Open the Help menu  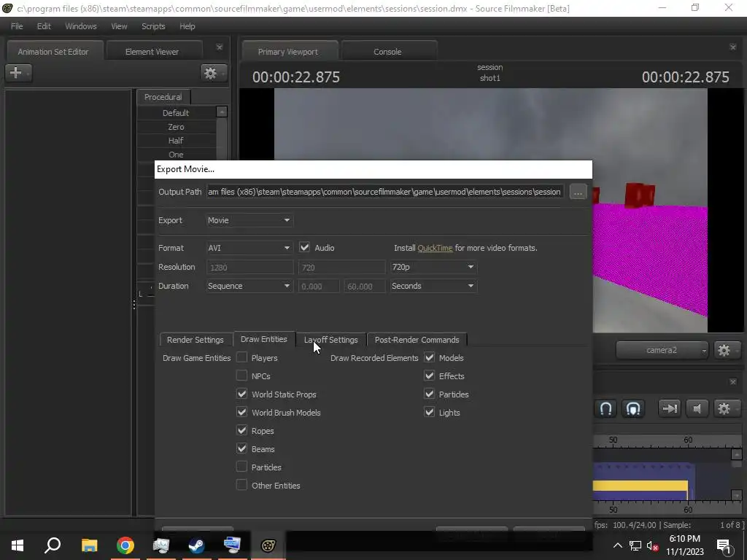point(187,26)
